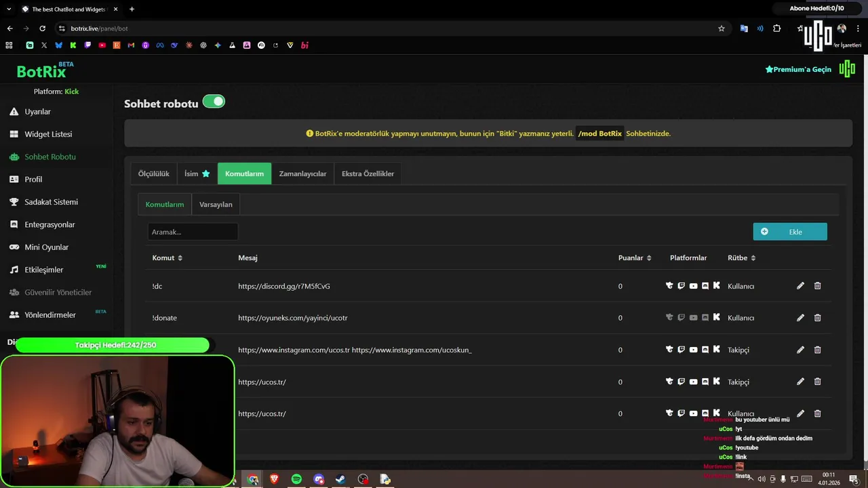
Task: Switch to the Ölçülülük tab
Action: pyautogui.click(x=154, y=174)
